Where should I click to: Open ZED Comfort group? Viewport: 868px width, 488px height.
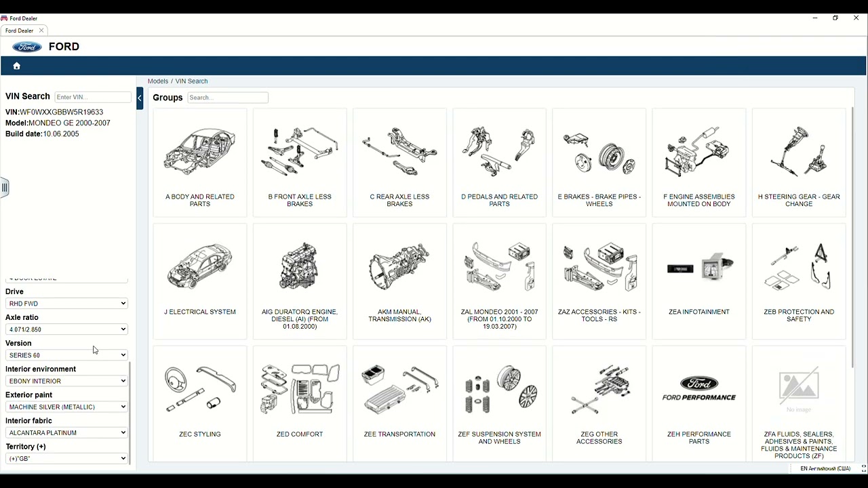[300, 403]
